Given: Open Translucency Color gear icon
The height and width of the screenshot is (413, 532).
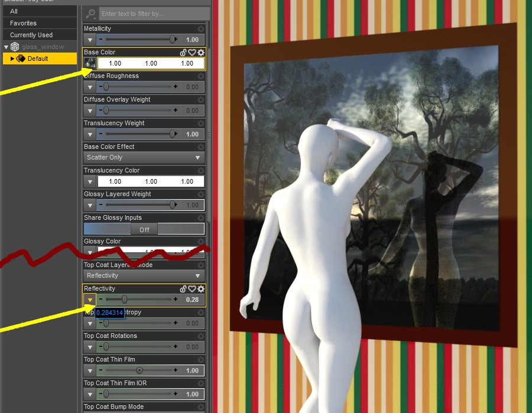Looking at the screenshot, I should click(x=201, y=170).
